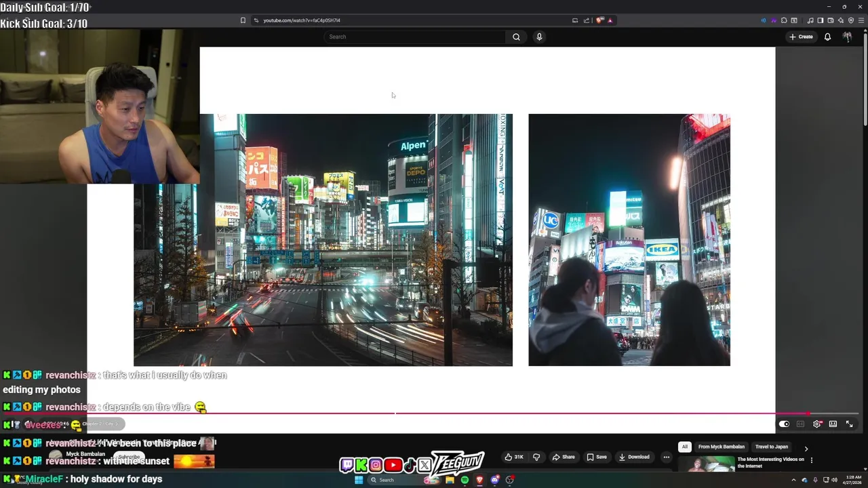Click the YouTube search magnifier button

pos(516,37)
